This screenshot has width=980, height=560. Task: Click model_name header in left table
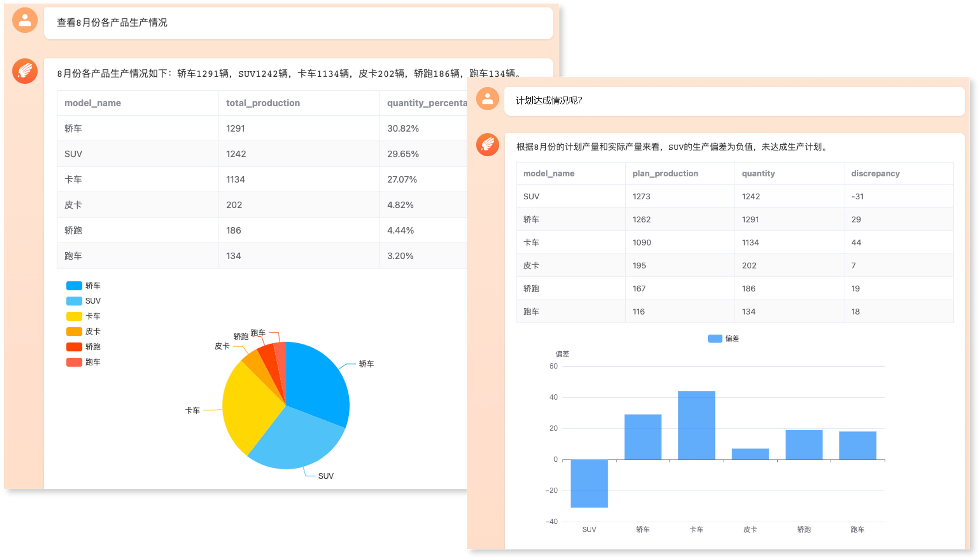(93, 103)
